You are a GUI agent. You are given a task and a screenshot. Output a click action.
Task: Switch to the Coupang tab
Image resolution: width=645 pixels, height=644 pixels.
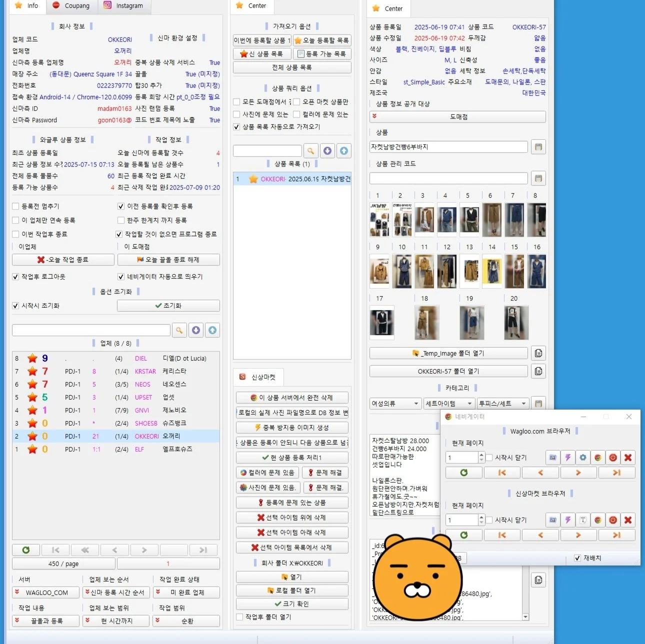[x=71, y=6]
